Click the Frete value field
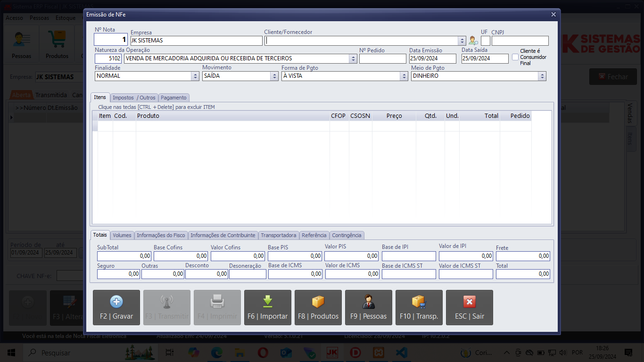Image resolution: width=644 pixels, height=362 pixels. 523,256
